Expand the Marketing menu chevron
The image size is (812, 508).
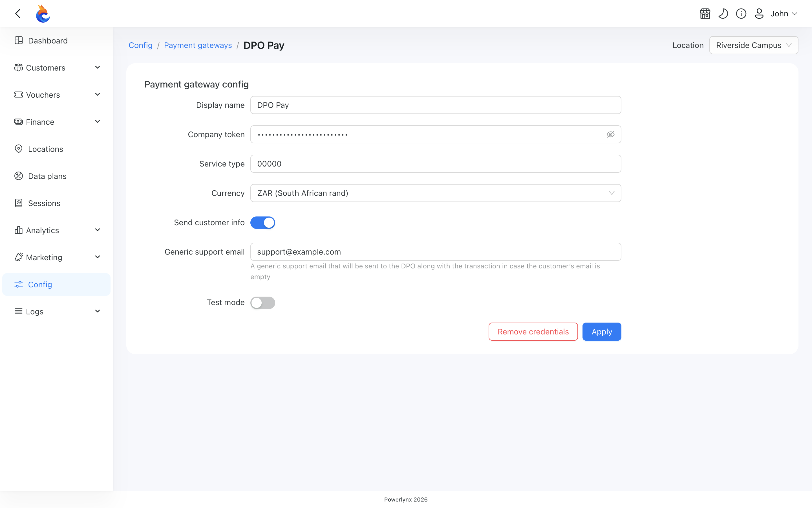click(x=98, y=257)
